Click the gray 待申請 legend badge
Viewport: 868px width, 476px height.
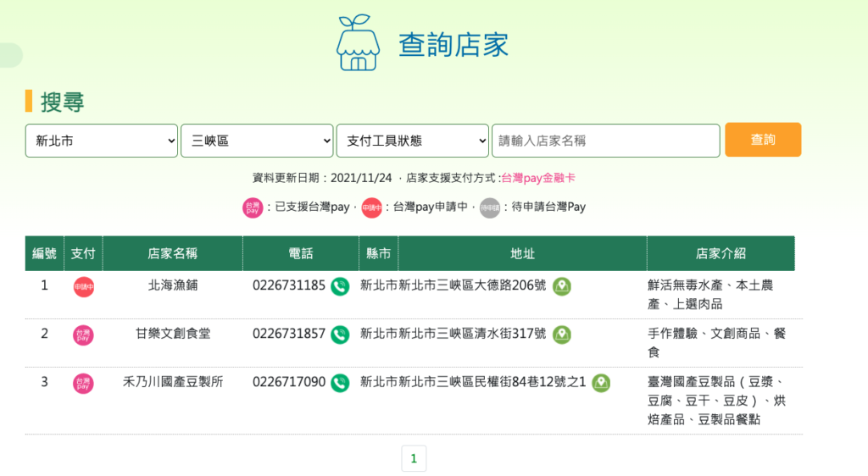coord(490,208)
